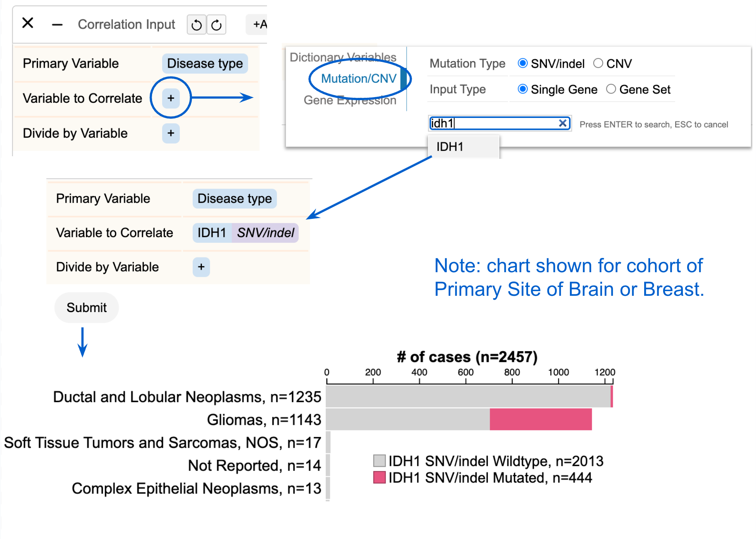
Task: Pick IDH1 from the suggestion dropdown
Action: click(450, 147)
